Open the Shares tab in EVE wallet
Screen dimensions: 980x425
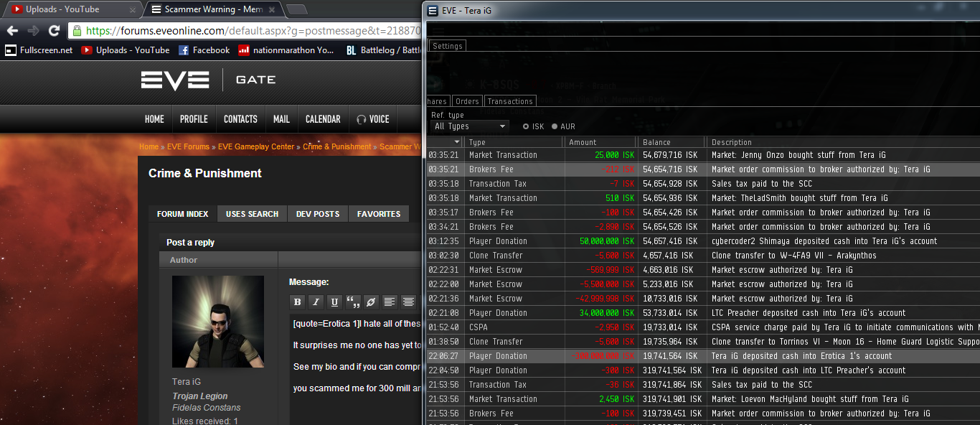click(437, 101)
